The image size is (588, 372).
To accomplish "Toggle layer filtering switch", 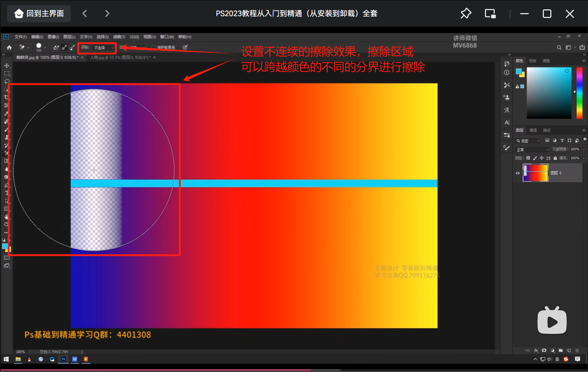I will point(584,140).
